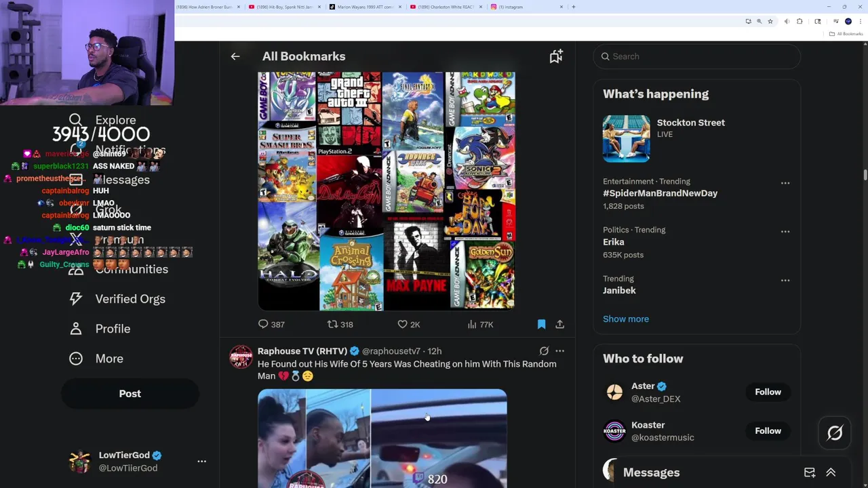
Task: Follow the Koaster account
Action: (768, 430)
